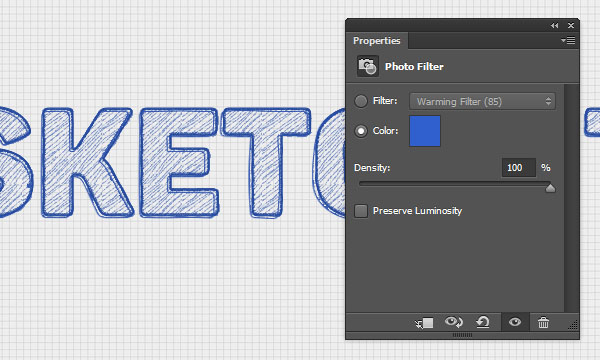The image size is (600, 360).
Task: Click the Density slider handle
Action: tap(550, 188)
